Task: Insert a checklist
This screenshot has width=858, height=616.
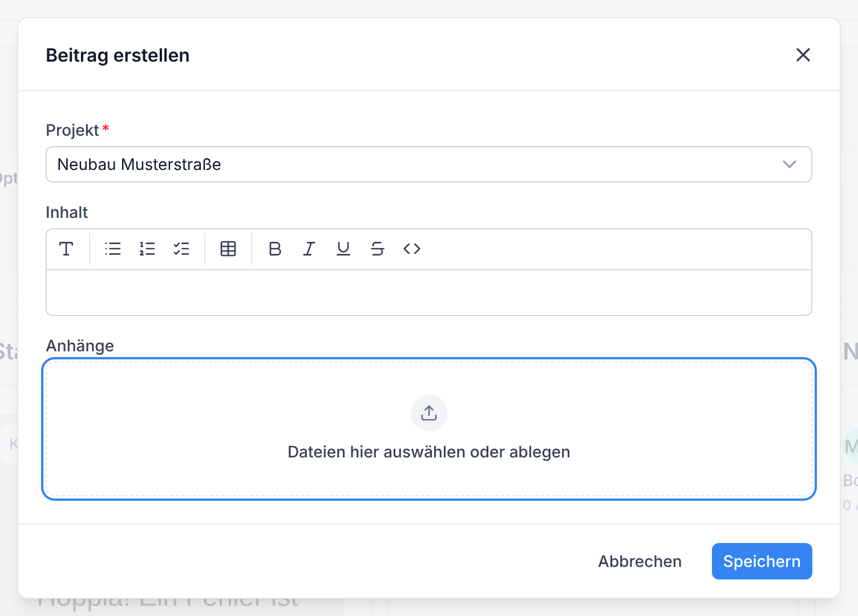Action: (x=181, y=249)
